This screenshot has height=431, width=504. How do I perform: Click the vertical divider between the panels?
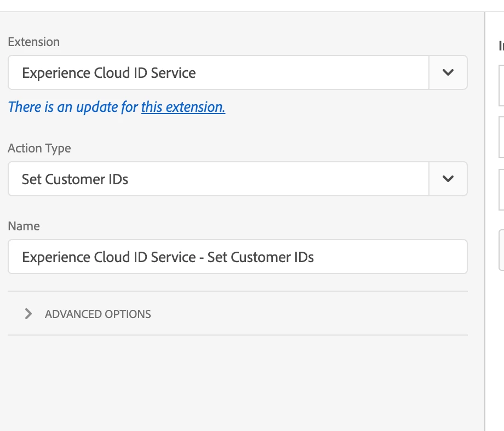pos(485,219)
